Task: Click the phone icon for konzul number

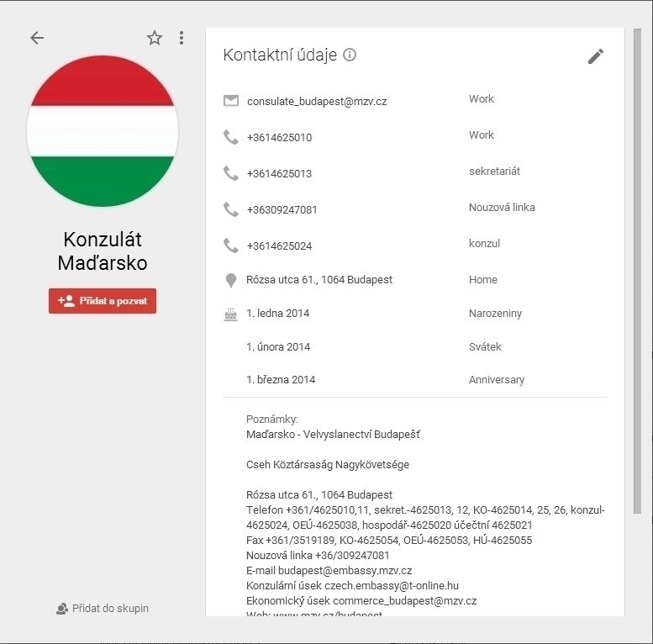Action: point(231,245)
